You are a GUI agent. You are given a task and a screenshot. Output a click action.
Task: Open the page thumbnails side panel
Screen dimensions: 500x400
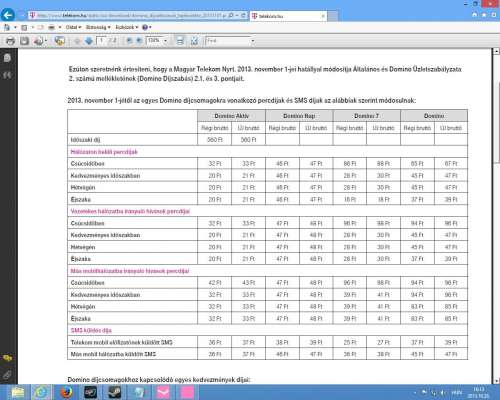[7, 58]
